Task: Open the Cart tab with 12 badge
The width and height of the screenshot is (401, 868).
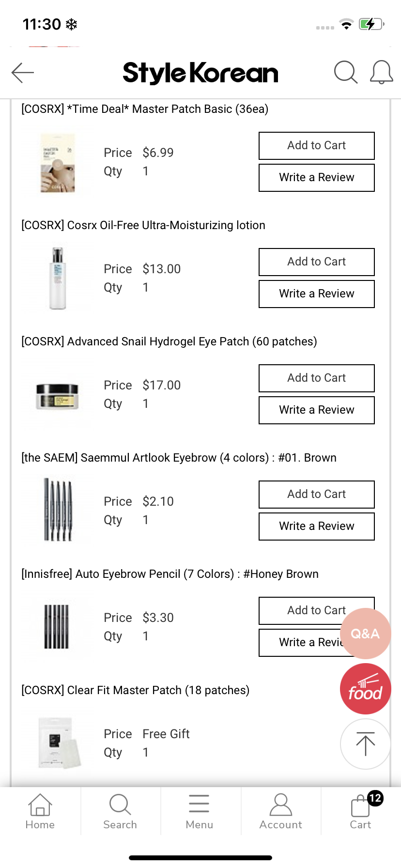Action: click(x=361, y=811)
